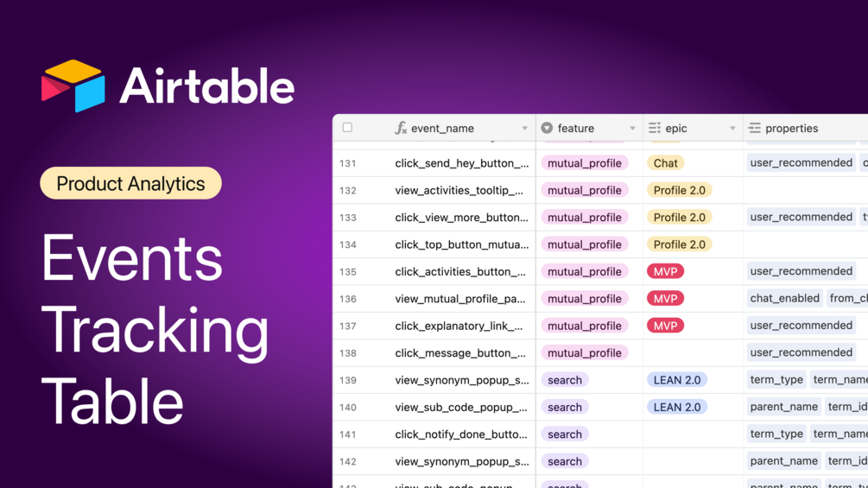This screenshot has height=488, width=868.
Task: Click the click_message_button event cell
Action: pyautogui.click(x=462, y=353)
